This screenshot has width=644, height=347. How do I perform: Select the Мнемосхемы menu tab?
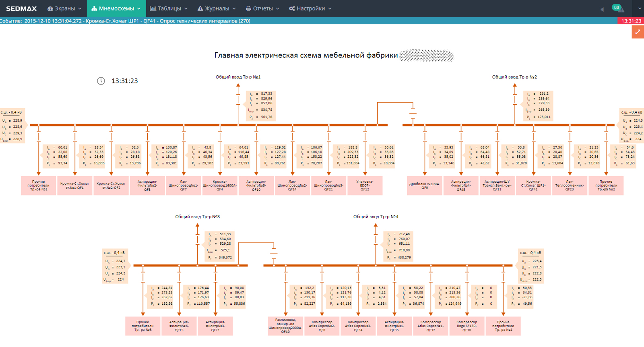116,8
